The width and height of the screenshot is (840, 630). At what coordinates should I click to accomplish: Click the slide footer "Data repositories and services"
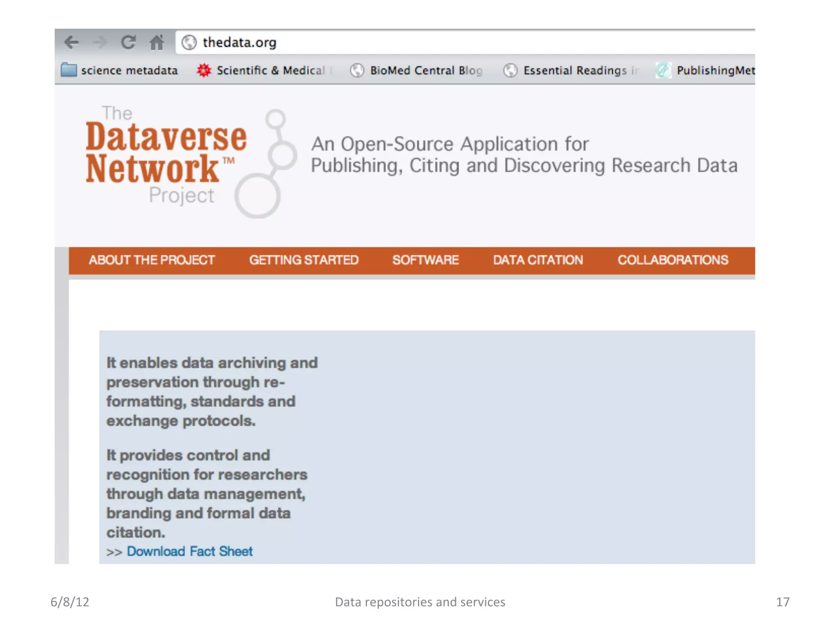(x=420, y=602)
